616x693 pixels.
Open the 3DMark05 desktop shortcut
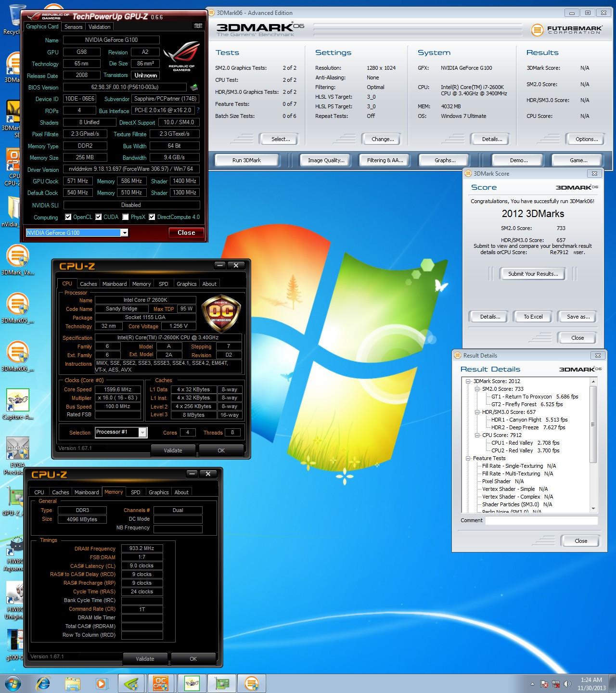18,308
